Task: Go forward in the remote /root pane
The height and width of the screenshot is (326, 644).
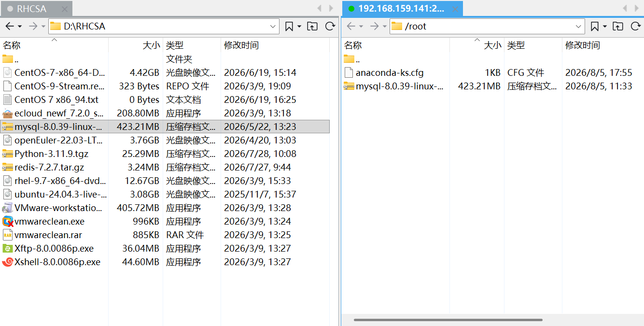Action: pos(374,27)
